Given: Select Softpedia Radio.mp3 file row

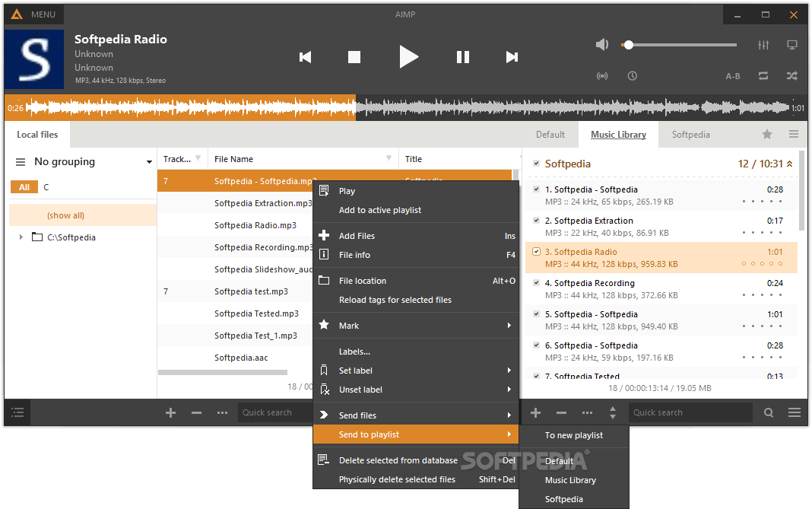Looking at the screenshot, I should 255,225.
